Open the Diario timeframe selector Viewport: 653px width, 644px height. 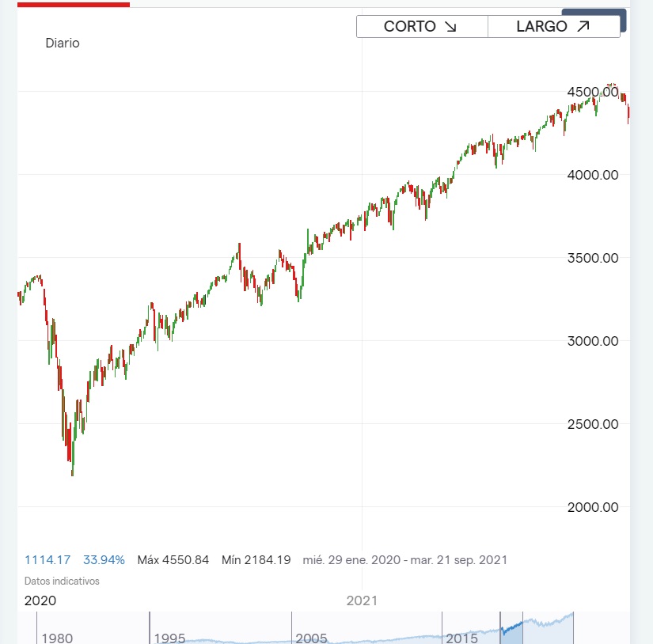click(x=63, y=43)
